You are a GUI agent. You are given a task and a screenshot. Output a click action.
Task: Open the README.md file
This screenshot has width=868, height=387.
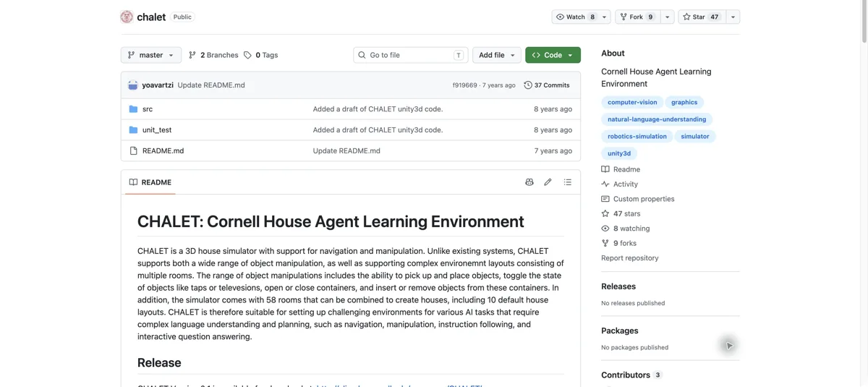(163, 151)
